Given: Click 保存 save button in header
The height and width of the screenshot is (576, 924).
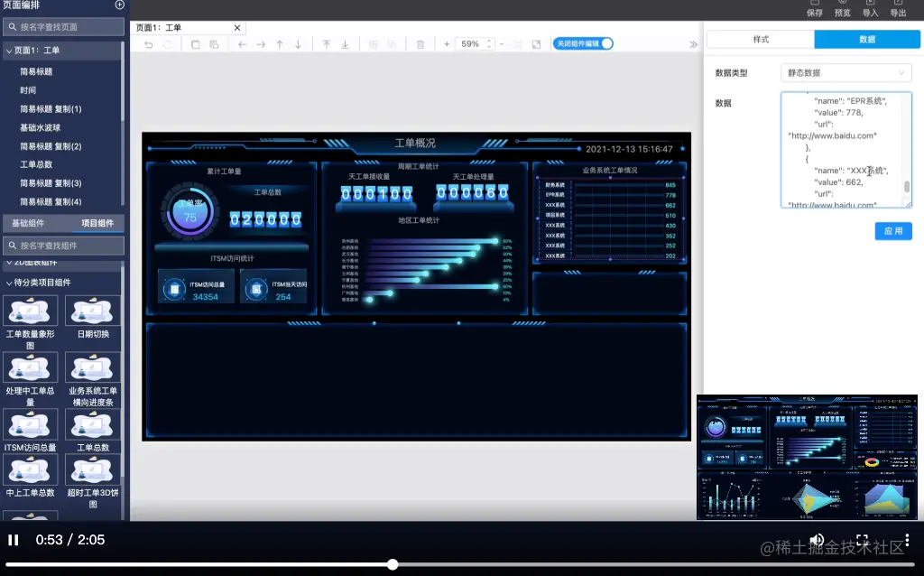Looking at the screenshot, I should point(815,9).
